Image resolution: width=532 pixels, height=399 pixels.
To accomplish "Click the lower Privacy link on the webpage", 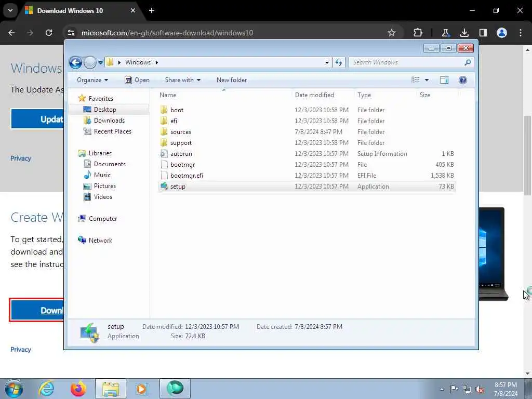I will pos(21,350).
